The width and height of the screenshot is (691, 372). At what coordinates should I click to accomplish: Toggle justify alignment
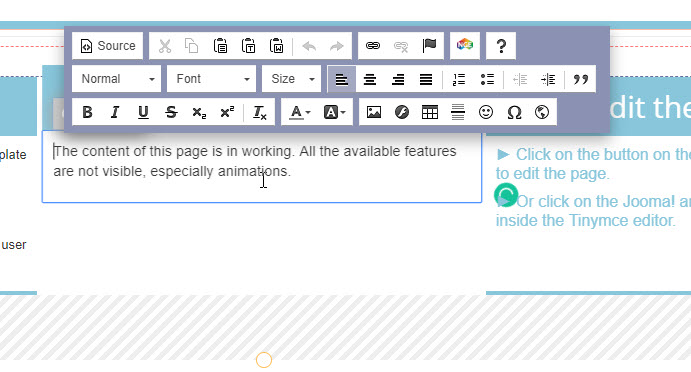tap(426, 79)
